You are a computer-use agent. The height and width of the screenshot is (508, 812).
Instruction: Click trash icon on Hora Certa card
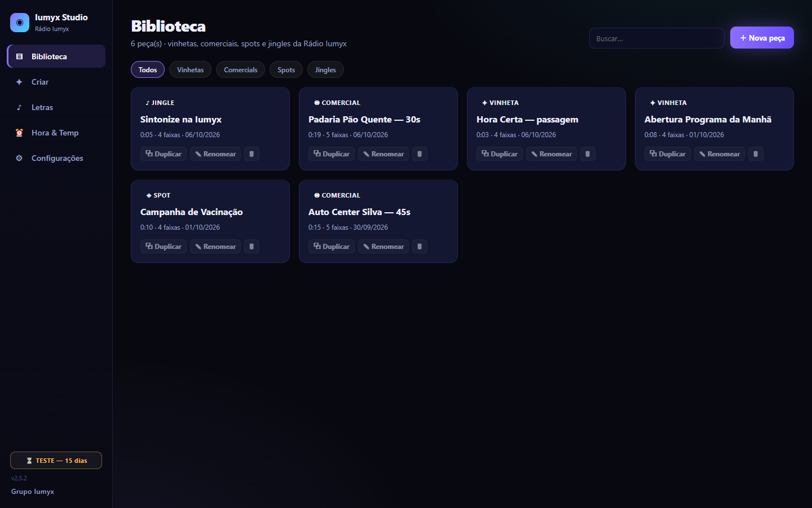point(588,154)
